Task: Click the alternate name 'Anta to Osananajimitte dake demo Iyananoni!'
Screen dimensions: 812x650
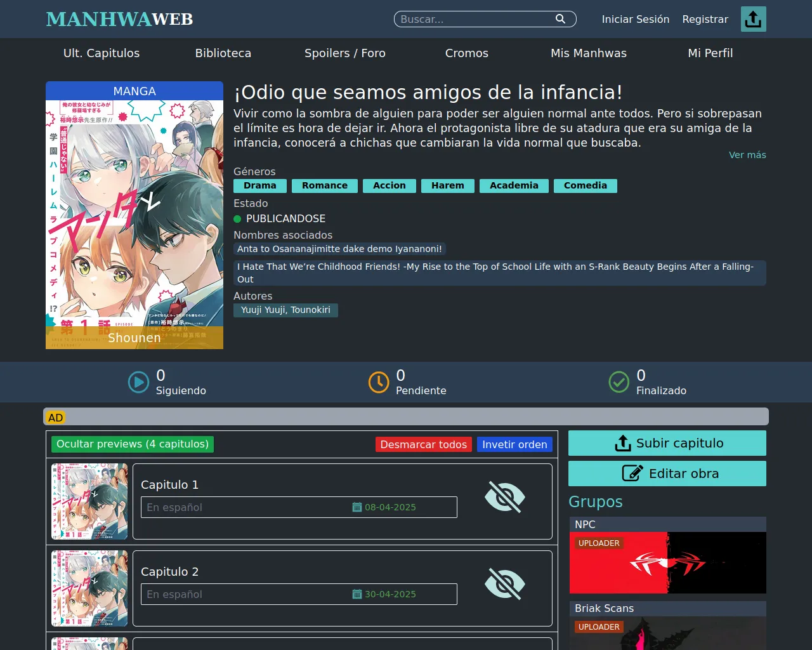Action: tap(339, 249)
